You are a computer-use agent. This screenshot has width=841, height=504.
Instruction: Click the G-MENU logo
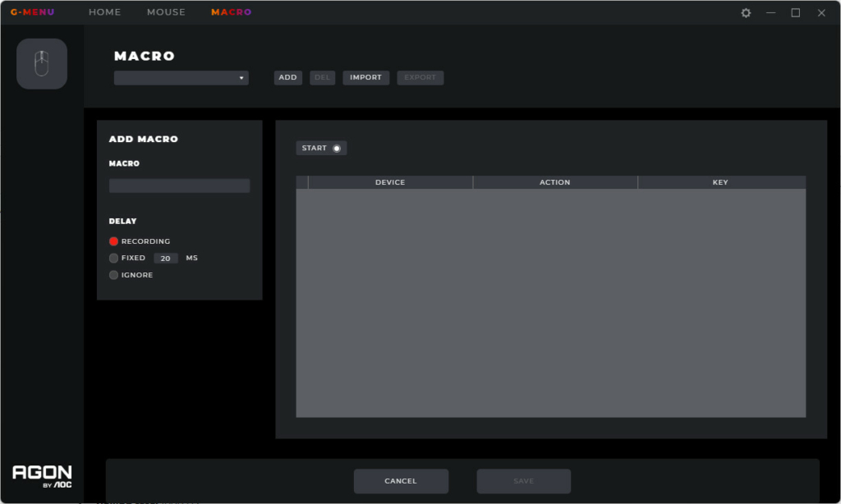[x=32, y=12]
